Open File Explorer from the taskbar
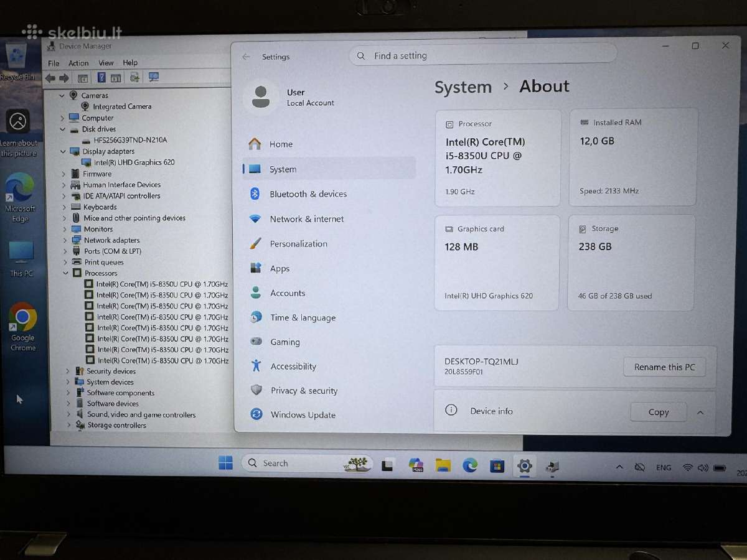The image size is (747, 560). 443,465
